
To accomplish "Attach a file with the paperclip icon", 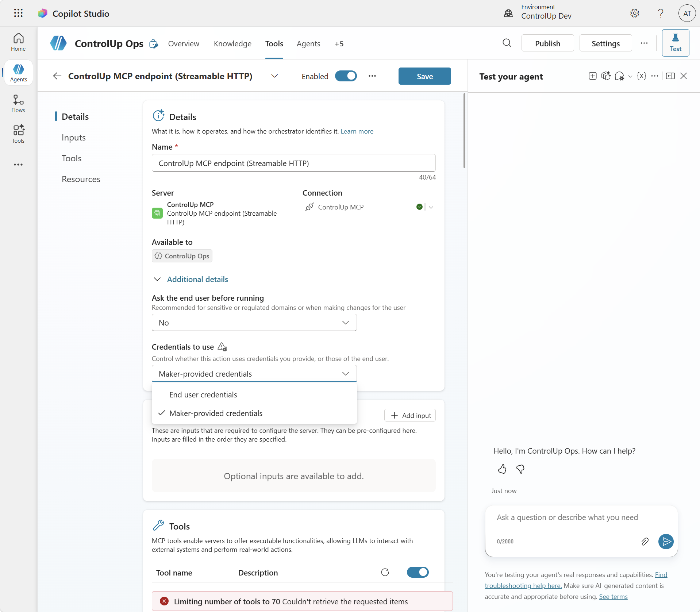I will (645, 542).
